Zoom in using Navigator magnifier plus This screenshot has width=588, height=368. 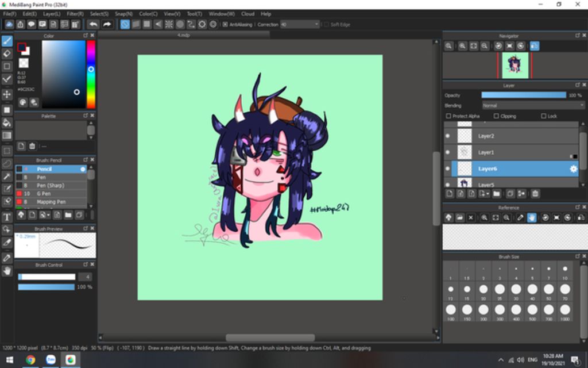(462, 46)
